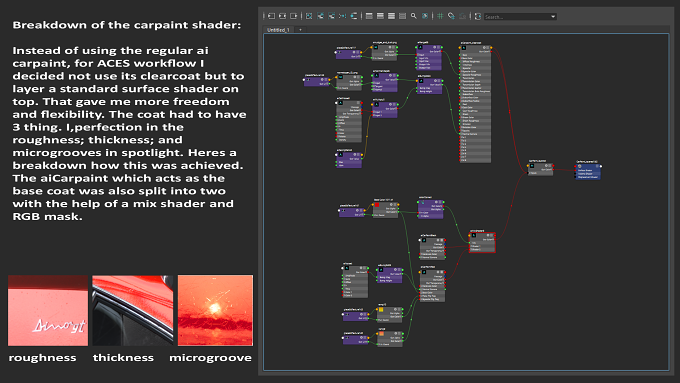This screenshot has width=680, height=383.
Task: Click the 'thickness' caption text
Action: [x=123, y=358]
